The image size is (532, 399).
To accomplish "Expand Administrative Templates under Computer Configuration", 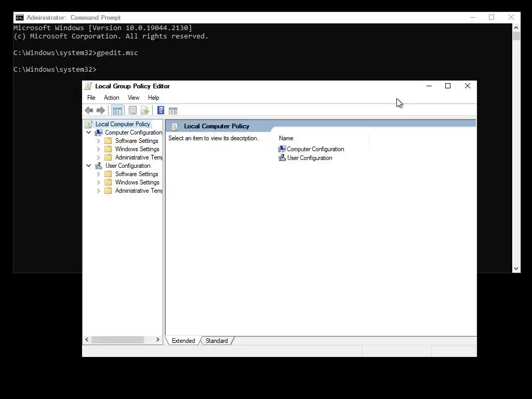I will click(x=98, y=157).
